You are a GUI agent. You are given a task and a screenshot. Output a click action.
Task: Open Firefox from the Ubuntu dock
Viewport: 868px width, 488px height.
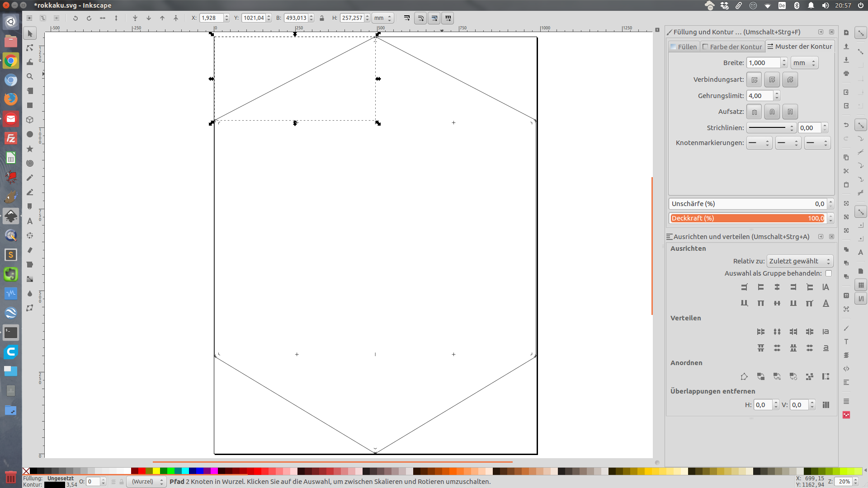[x=11, y=99]
